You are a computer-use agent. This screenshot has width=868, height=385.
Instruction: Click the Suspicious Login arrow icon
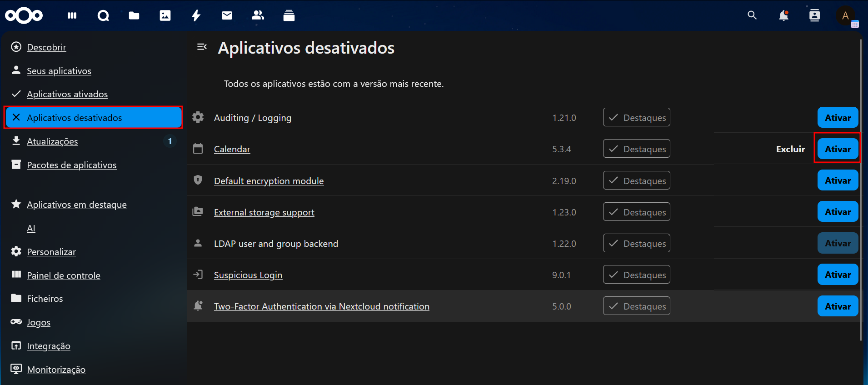[x=198, y=275]
